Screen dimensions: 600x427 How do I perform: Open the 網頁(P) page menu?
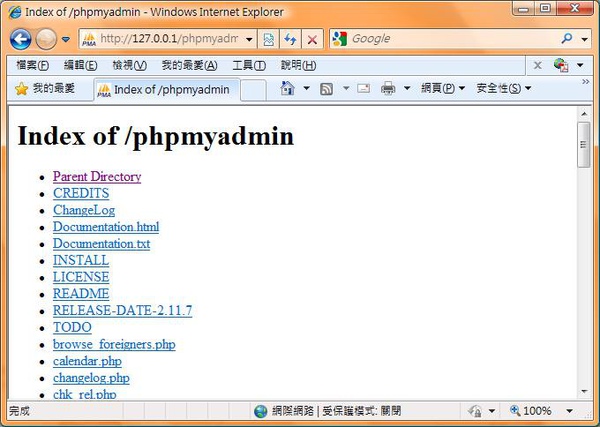(x=443, y=88)
